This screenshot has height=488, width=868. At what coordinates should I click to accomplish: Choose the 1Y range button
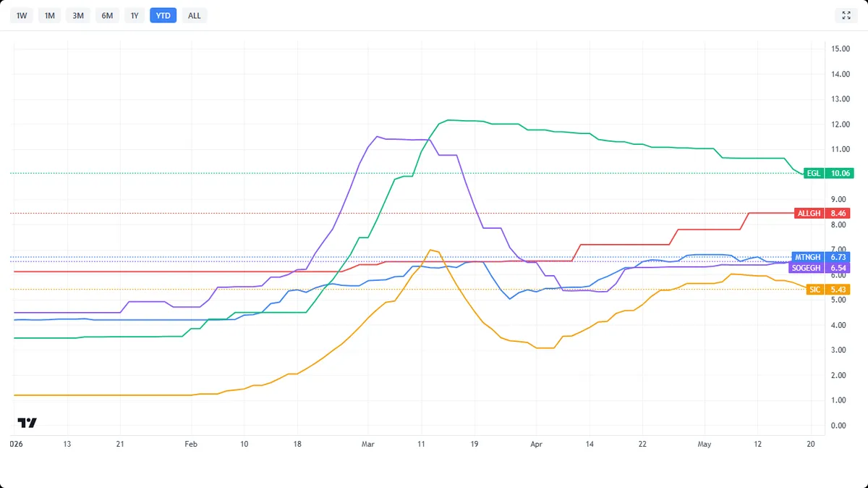point(135,15)
